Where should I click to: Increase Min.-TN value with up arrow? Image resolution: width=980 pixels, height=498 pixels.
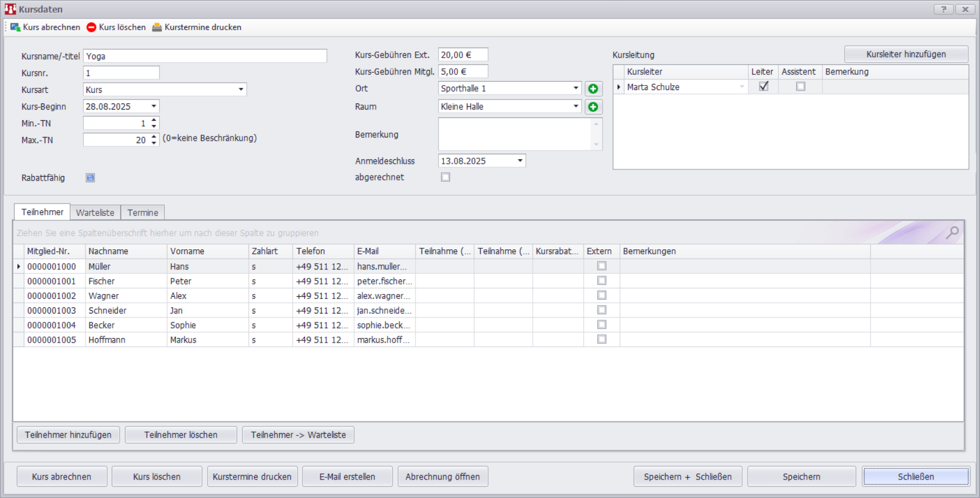[x=154, y=120]
